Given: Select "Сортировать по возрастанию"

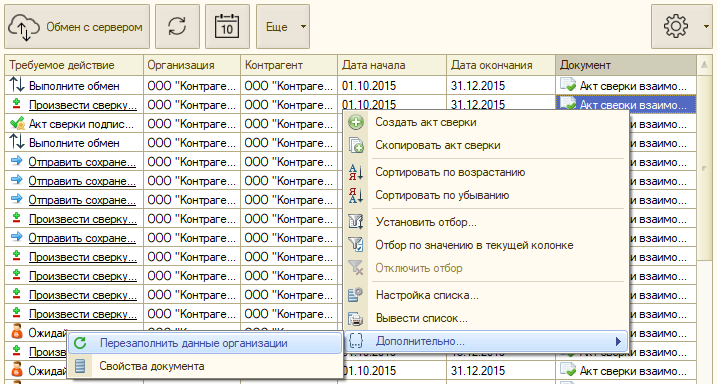Looking at the screenshot, I should tap(486, 172).
